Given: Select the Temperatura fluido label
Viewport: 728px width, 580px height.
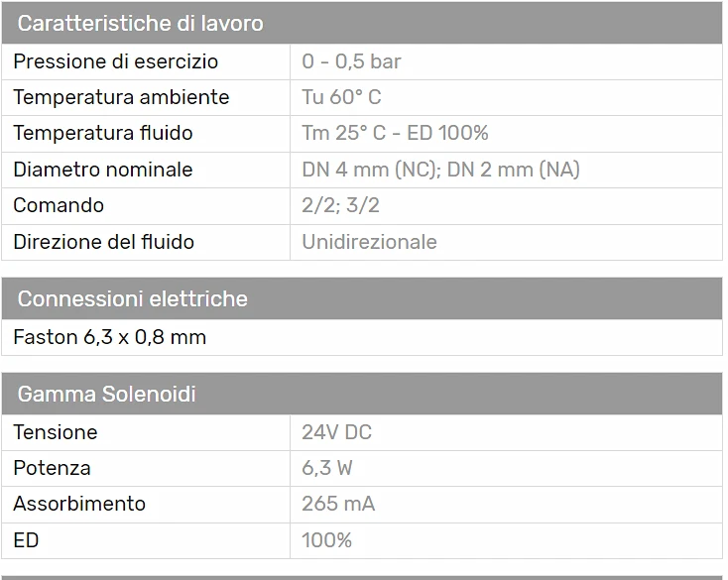Looking at the screenshot, I should coord(103,133).
